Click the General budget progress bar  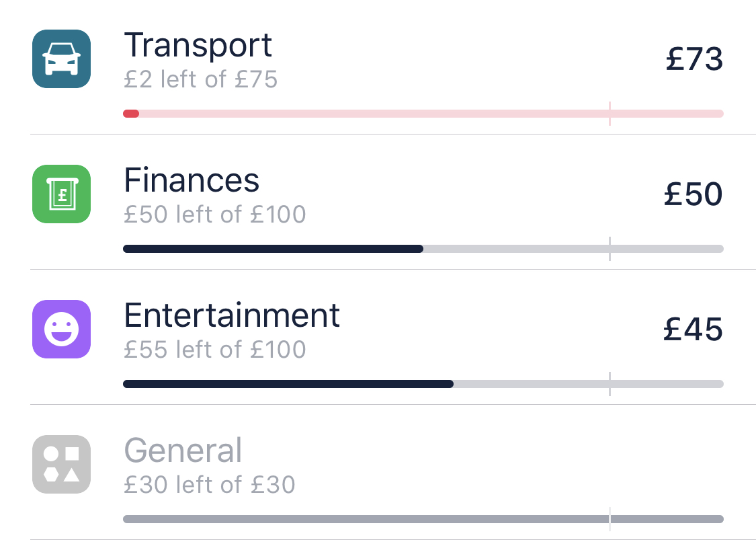423,519
